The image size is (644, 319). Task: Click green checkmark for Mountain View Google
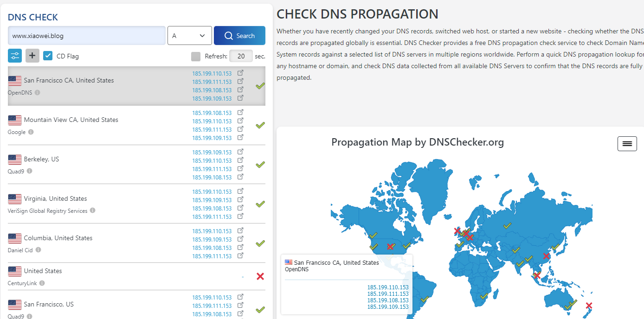[260, 125]
